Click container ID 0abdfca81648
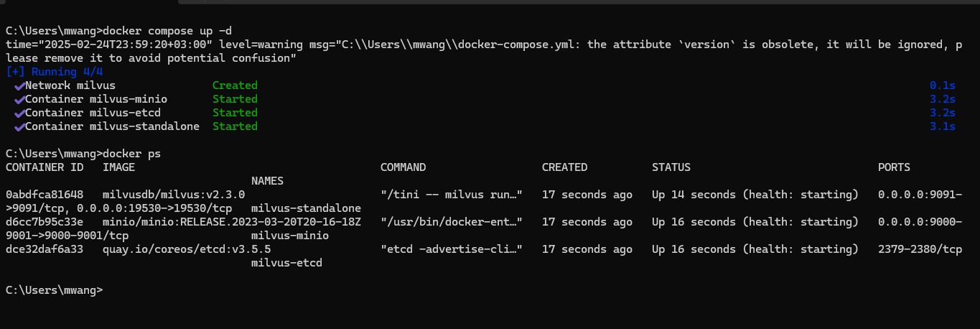 click(x=45, y=195)
